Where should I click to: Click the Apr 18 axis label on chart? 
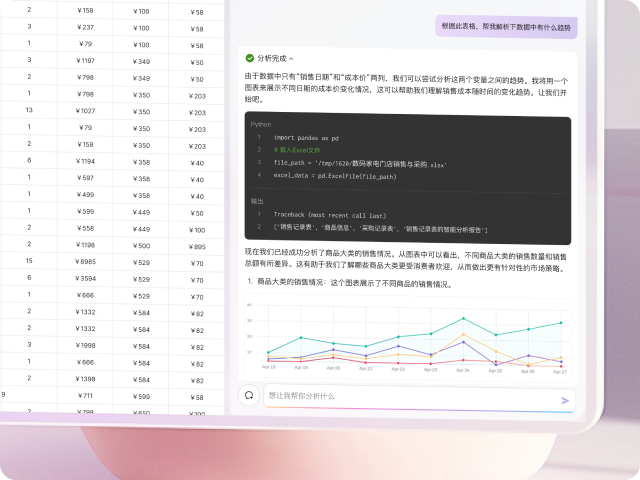269,369
